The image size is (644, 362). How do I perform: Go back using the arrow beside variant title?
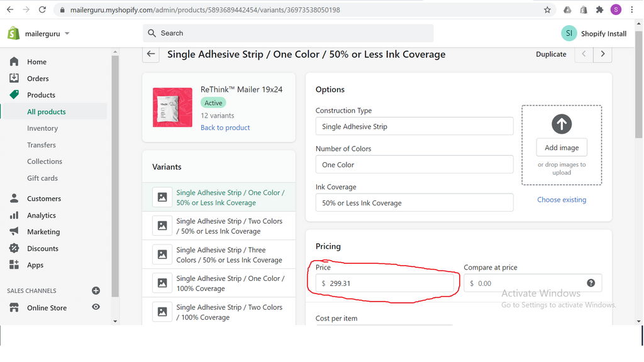coord(151,54)
